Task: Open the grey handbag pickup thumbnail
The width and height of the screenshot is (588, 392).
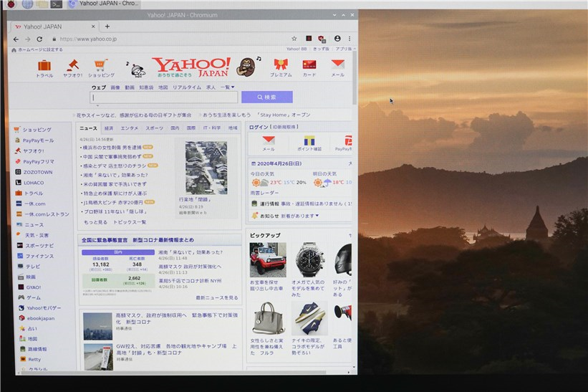Action: pos(268,318)
